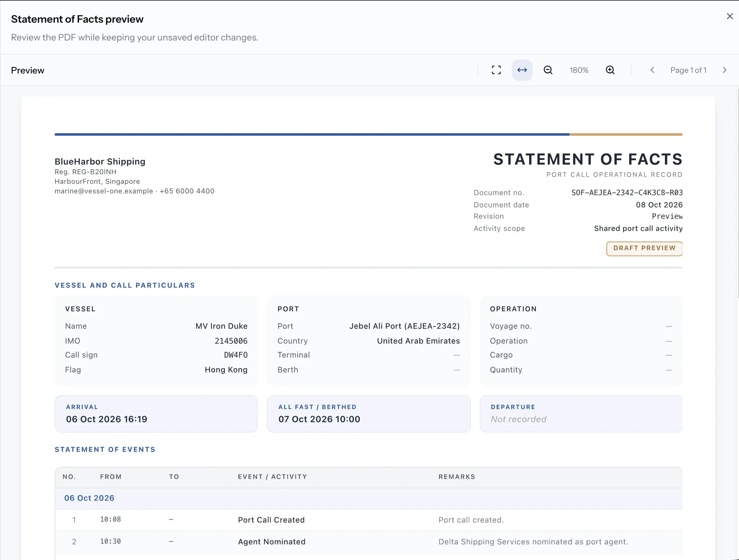Click the VESSEL AND CALL PARTICULARS heading

tap(125, 285)
